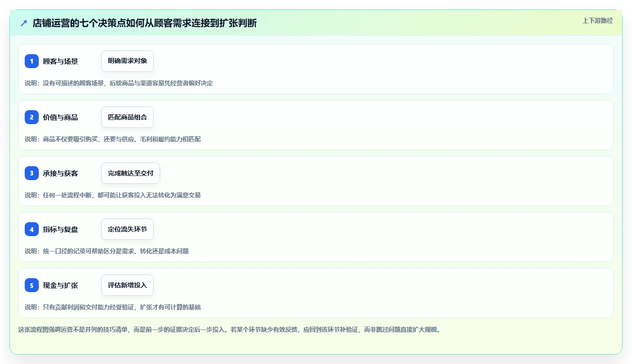Click the 指标与复盘 step name

(60, 229)
